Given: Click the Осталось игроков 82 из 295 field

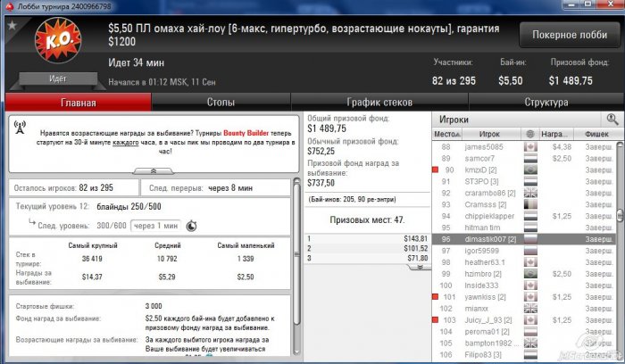Looking at the screenshot, I should pyautogui.click(x=74, y=188).
